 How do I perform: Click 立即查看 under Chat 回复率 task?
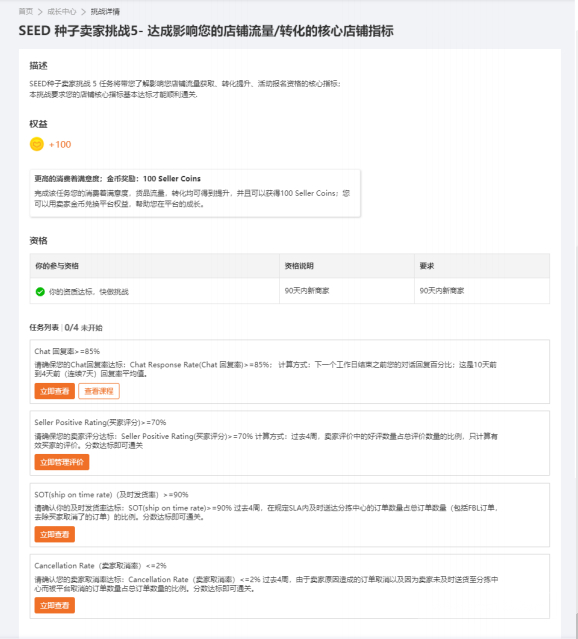tap(55, 391)
